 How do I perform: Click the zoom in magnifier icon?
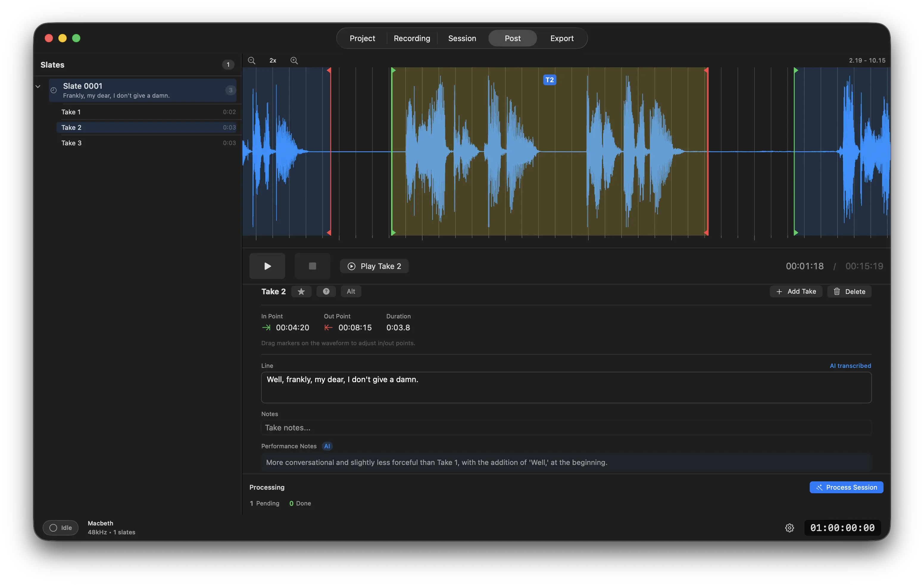294,60
